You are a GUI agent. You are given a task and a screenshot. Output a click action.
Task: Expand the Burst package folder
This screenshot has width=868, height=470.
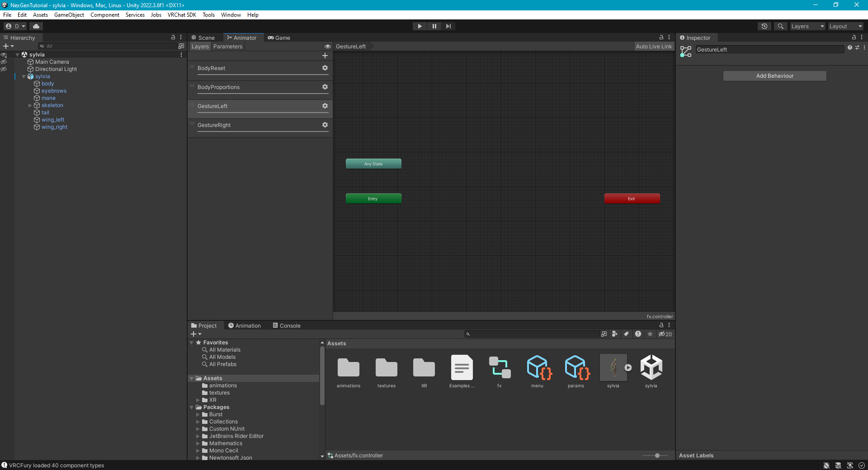(198, 414)
